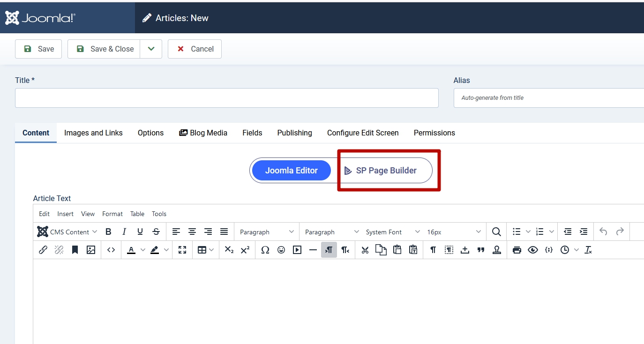This screenshot has height=344, width=644.
Task: Click the print icon in the editor toolbar
Action: (x=517, y=250)
